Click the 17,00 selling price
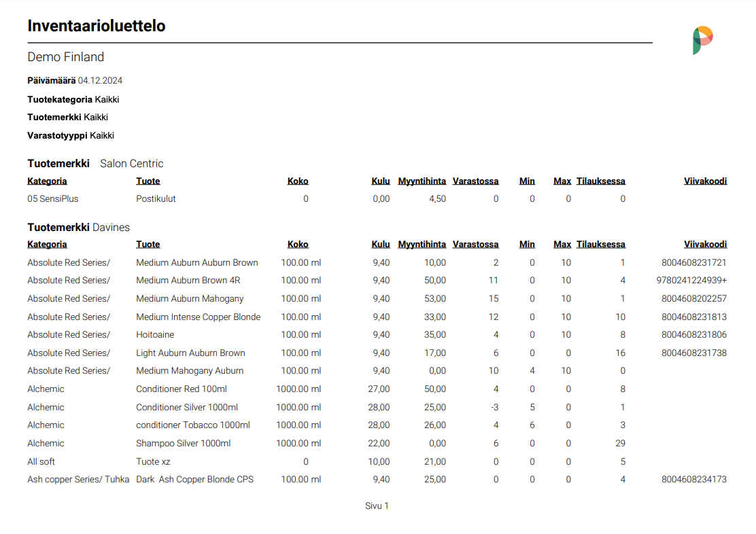This screenshot has height=534, width=756. (x=435, y=353)
